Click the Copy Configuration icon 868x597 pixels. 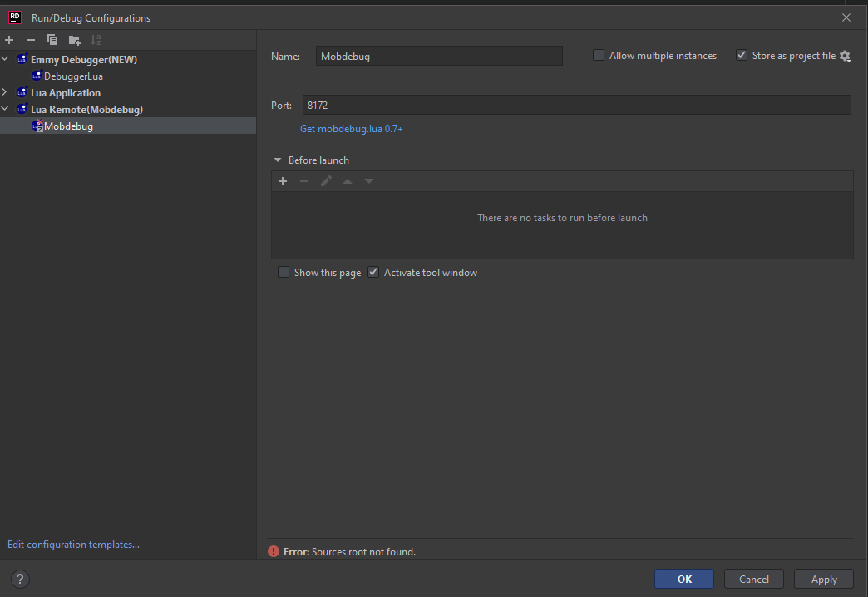pos(52,40)
